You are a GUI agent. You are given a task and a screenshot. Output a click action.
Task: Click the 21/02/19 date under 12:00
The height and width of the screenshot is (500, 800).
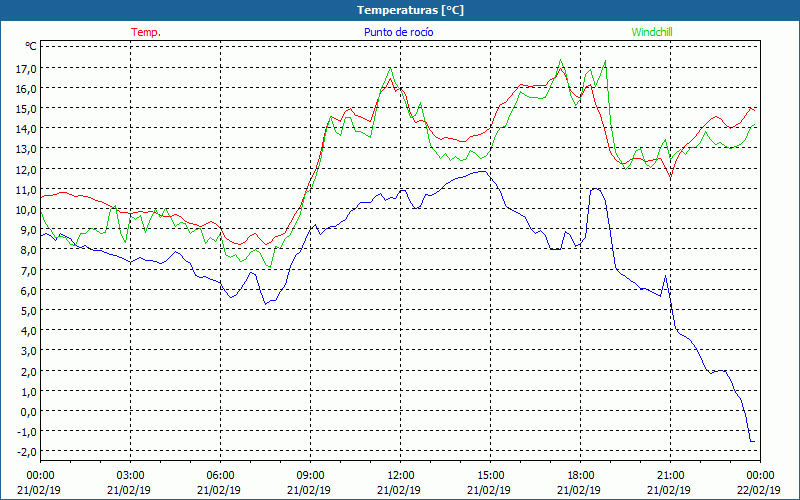(399, 490)
